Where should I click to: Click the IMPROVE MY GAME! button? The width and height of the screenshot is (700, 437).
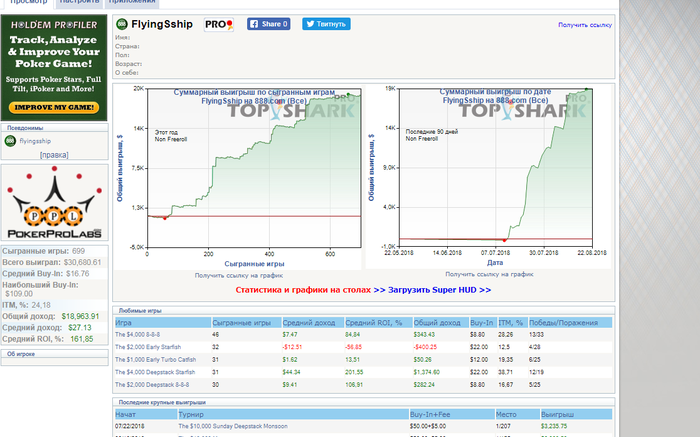click(54, 108)
